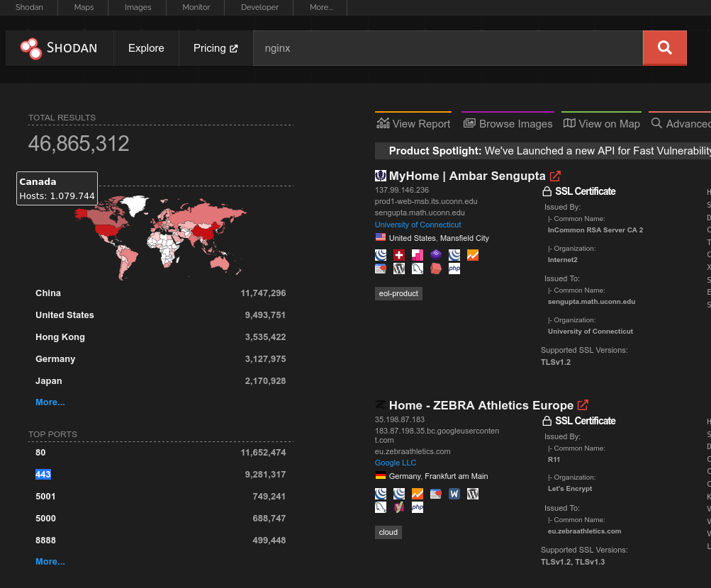Open MyHome | Ambar Sengupta result title

[467, 176]
